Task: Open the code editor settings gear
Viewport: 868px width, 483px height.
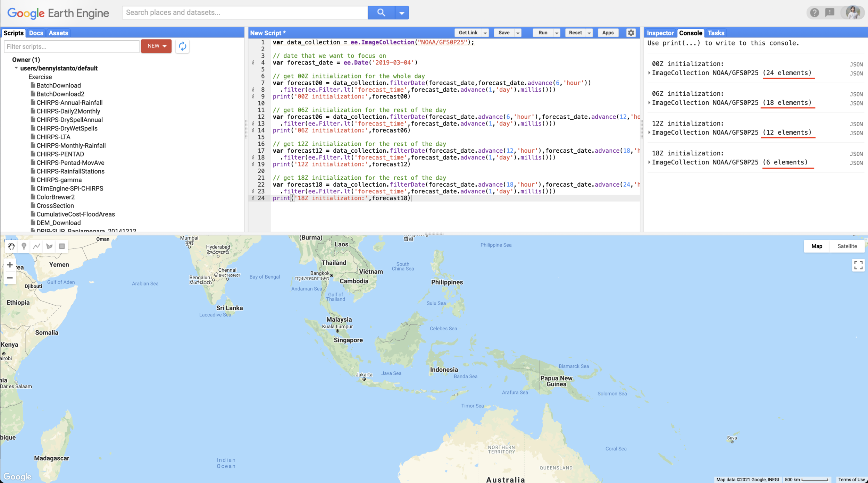Action: point(631,33)
